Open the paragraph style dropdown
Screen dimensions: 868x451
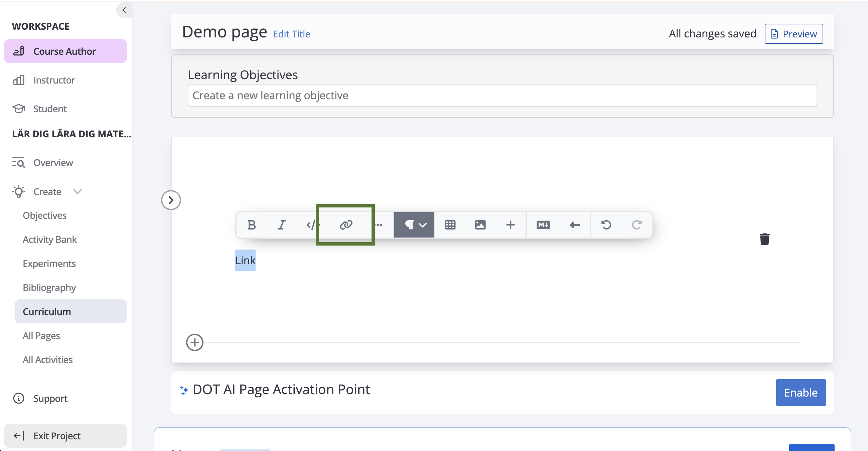(414, 224)
